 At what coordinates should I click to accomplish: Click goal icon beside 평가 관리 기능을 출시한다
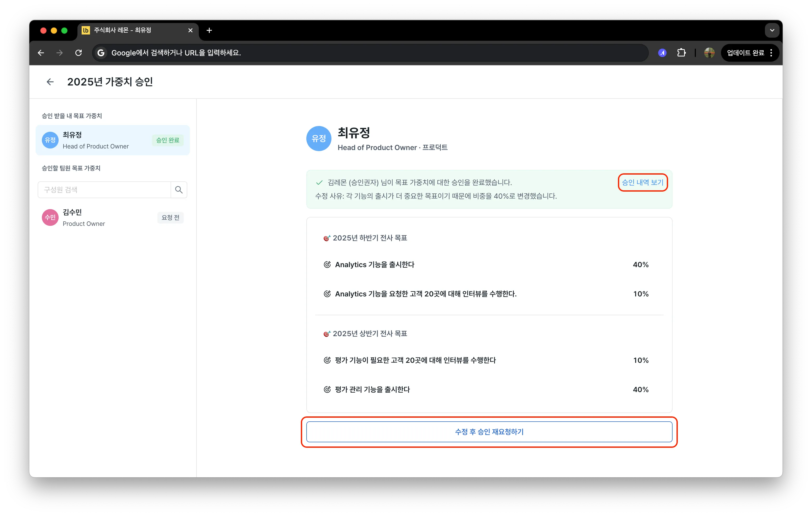pyautogui.click(x=327, y=389)
